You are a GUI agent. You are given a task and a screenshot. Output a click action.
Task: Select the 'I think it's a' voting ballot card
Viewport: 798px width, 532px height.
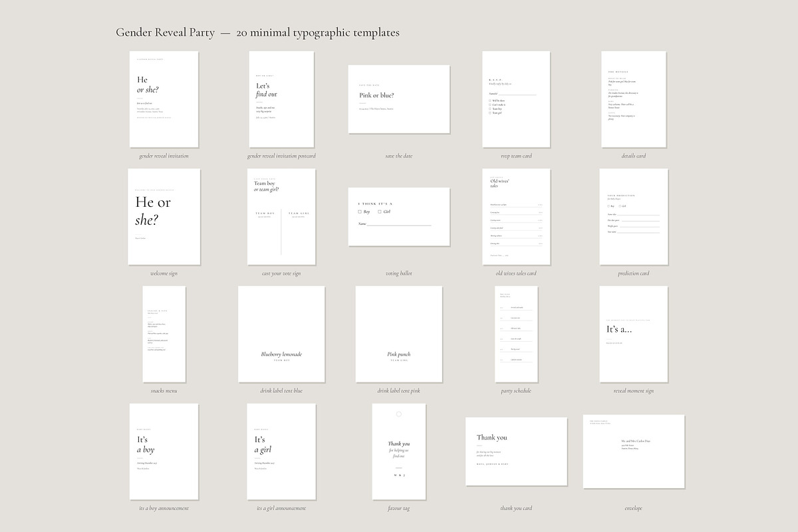pos(399,217)
